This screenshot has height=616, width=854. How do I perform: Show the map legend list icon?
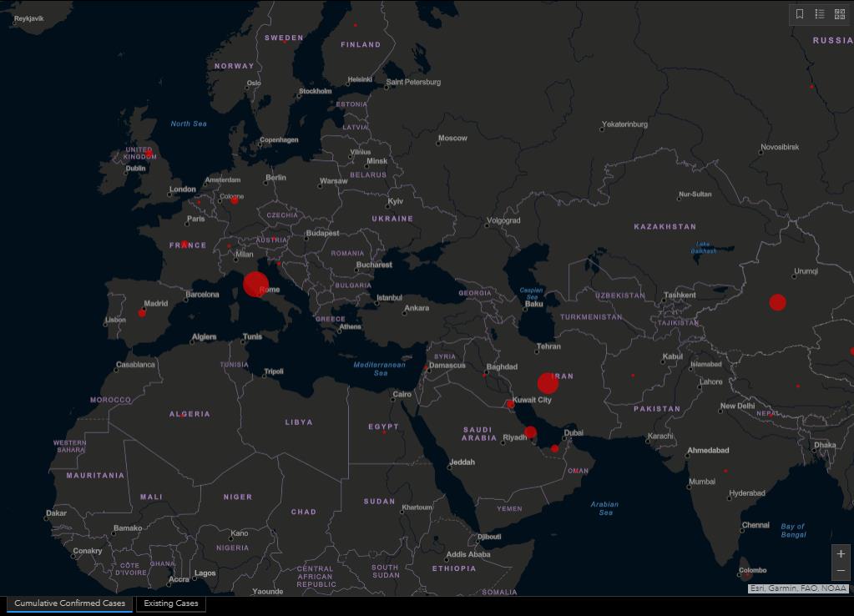click(x=820, y=14)
